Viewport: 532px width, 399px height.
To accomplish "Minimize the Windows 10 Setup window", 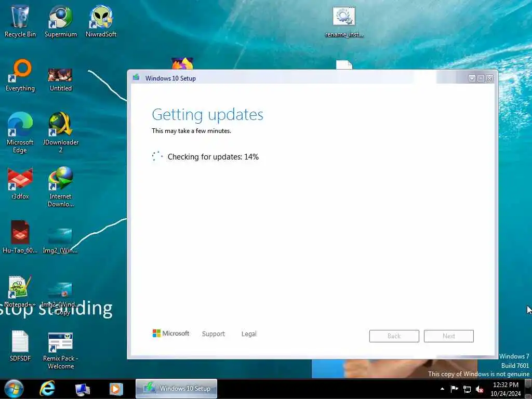I will pos(472,78).
